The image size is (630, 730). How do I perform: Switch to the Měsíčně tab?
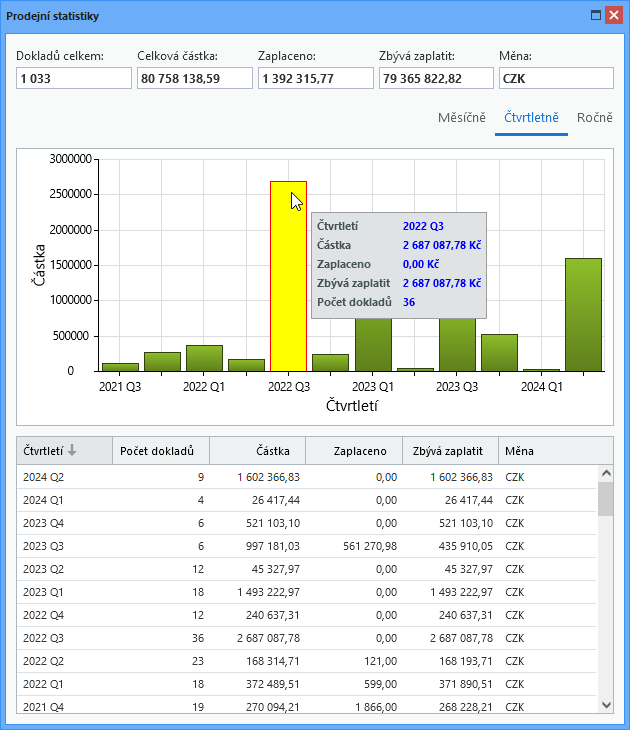(x=461, y=117)
